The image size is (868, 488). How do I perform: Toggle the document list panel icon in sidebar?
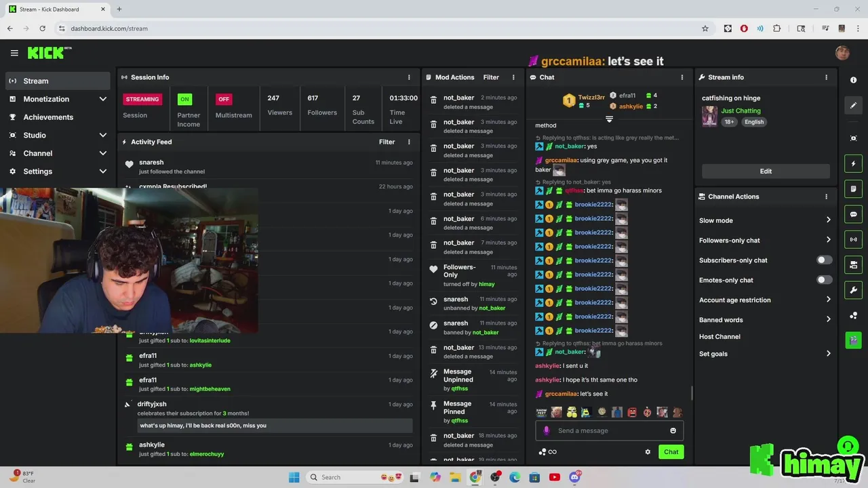coord(853,188)
